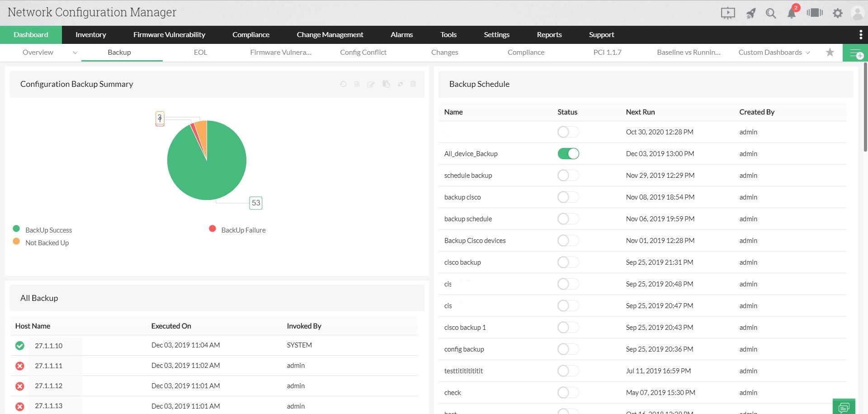Open the user profile avatar

(858, 13)
